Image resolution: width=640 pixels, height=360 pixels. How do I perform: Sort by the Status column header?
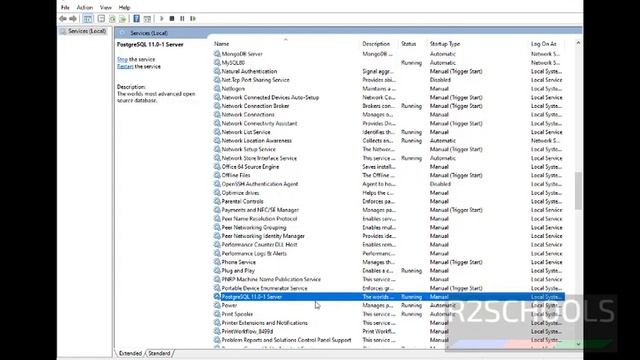tap(408, 44)
